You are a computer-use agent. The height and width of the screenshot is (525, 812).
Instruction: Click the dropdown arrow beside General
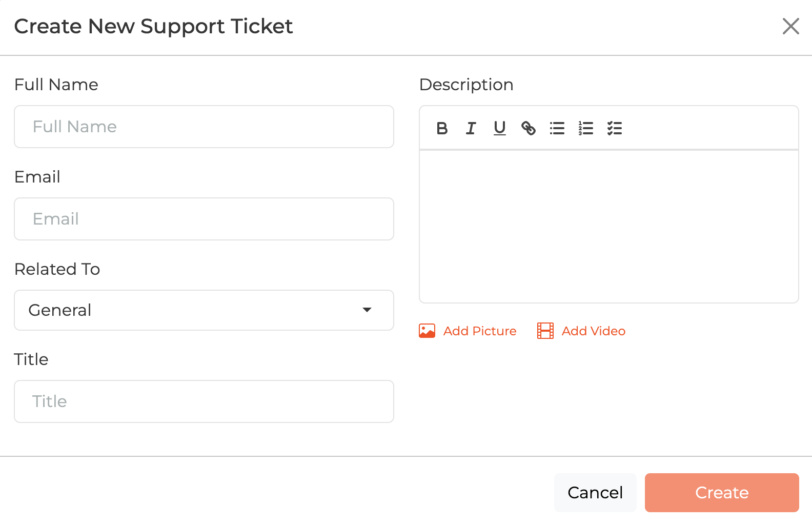(367, 310)
